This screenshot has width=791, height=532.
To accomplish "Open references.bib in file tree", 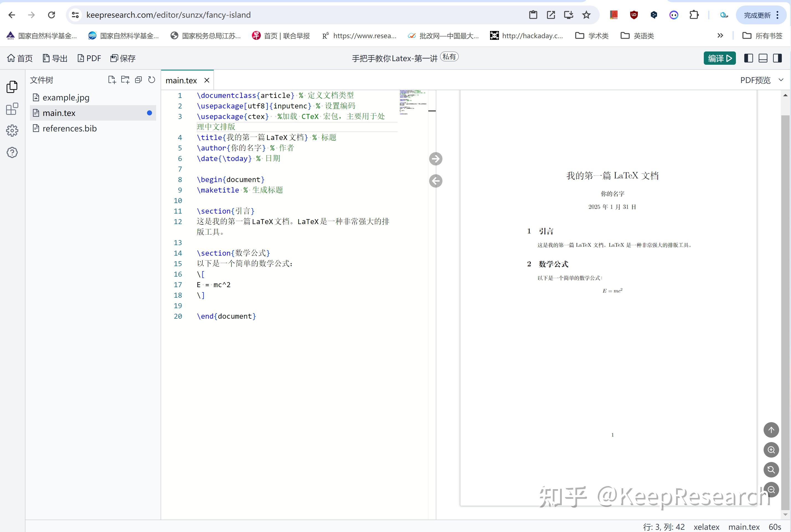I will (69, 129).
